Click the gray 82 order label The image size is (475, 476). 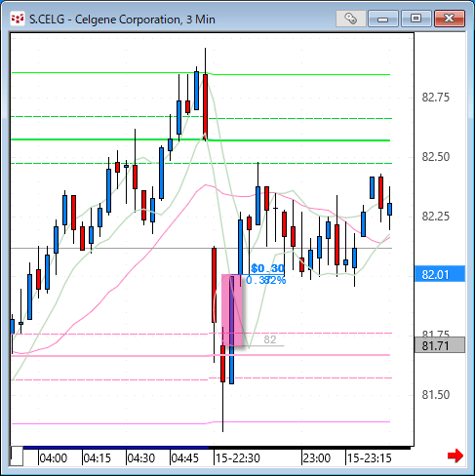pyautogui.click(x=270, y=339)
